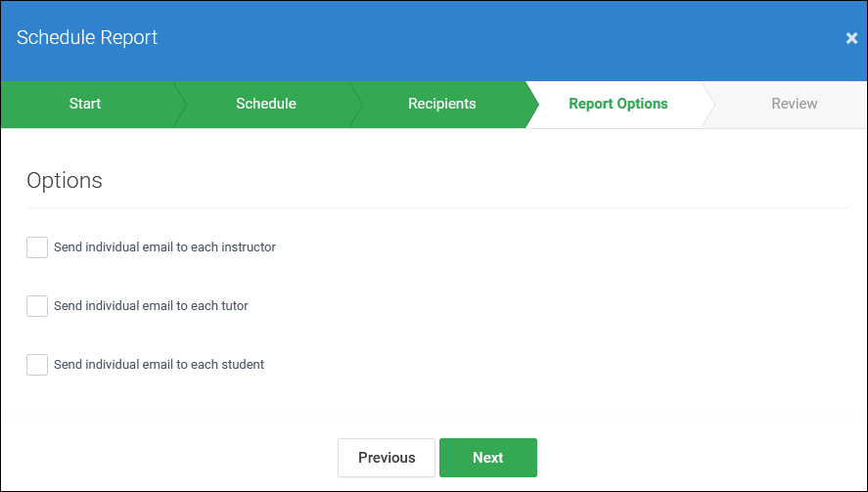The image size is (868, 492).
Task: Click the arrow divider before the Review step
Action: click(x=708, y=105)
